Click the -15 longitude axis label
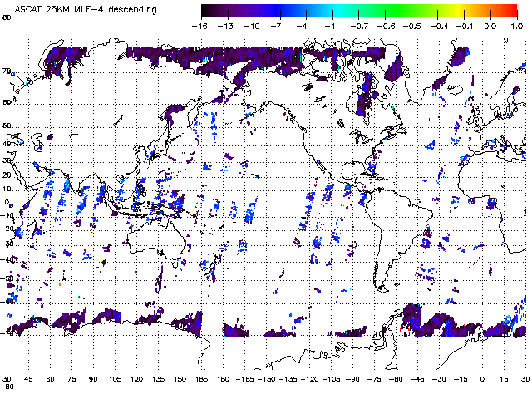 pyautogui.click(x=461, y=379)
